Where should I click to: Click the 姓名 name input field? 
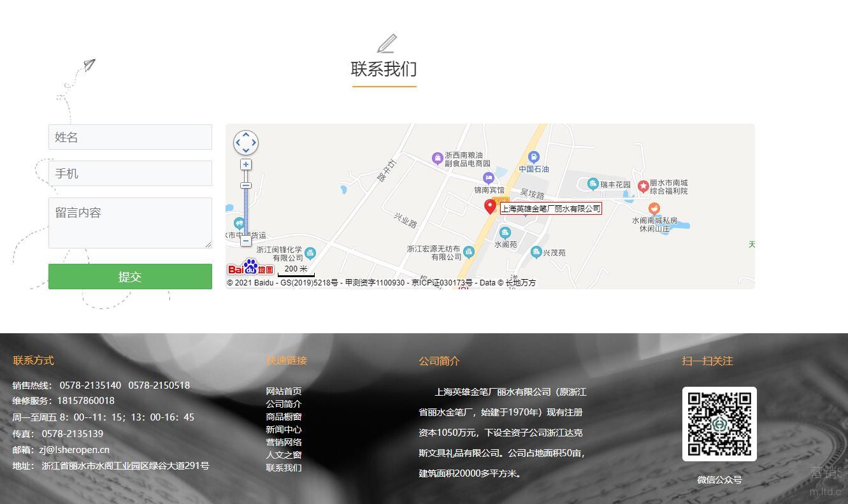click(130, 137)
